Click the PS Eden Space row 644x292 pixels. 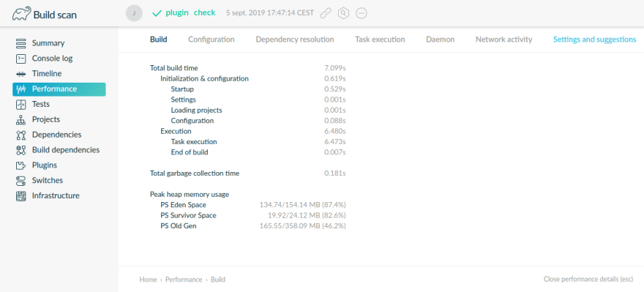(253, 205)
